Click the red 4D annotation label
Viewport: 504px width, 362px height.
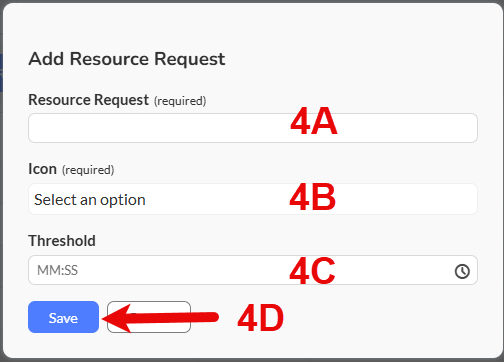tap(261, 318)
